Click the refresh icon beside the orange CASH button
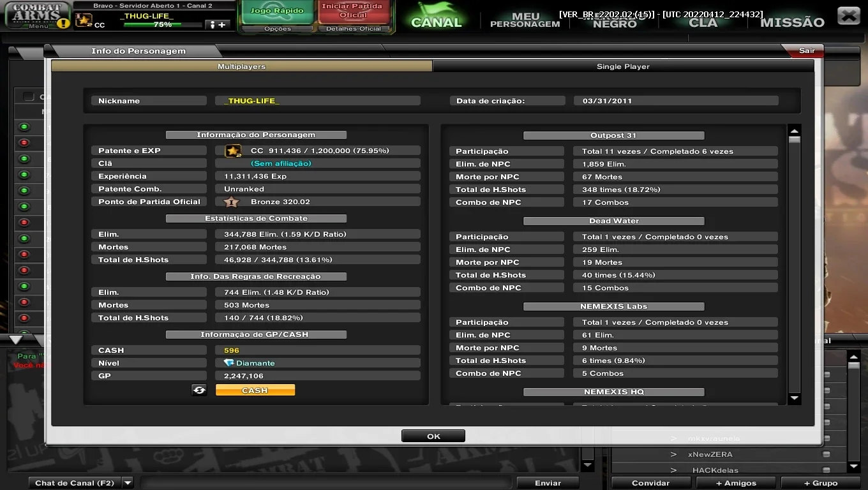This screenshot has height=490, width=868. (x=199, y=390)
